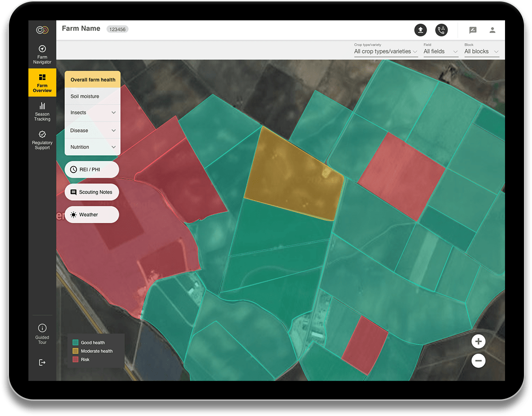532x416 pixels.
Task: Click the upload arrow icon
Action: point(420,30)
